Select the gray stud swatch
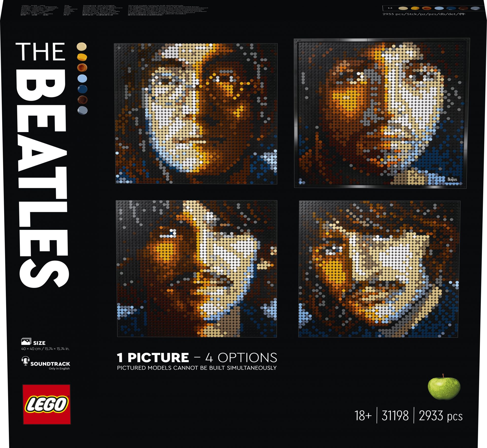487x448 pixels. (x=82, y=110)
